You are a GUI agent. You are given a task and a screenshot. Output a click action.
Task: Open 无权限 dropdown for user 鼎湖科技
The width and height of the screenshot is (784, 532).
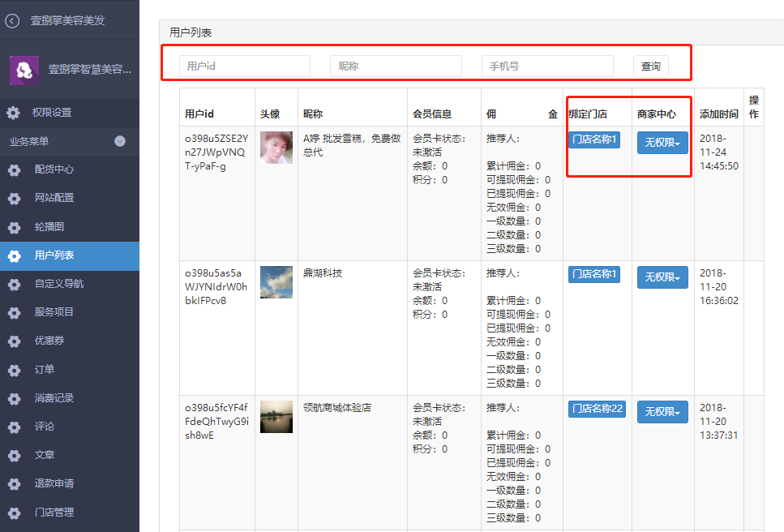[x=662, y=277]
